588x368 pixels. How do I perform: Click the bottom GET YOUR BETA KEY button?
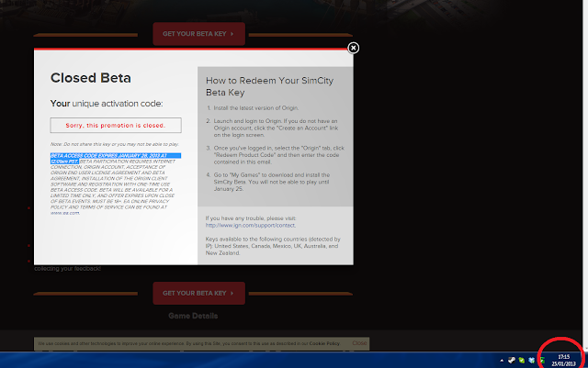click(x=198, y=293)
